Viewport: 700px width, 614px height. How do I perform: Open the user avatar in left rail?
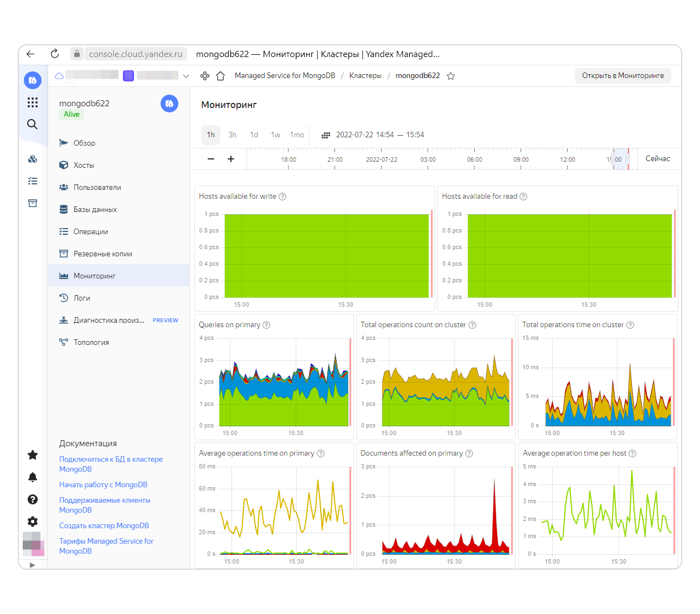pyautogui.click(x=33, y=544)
